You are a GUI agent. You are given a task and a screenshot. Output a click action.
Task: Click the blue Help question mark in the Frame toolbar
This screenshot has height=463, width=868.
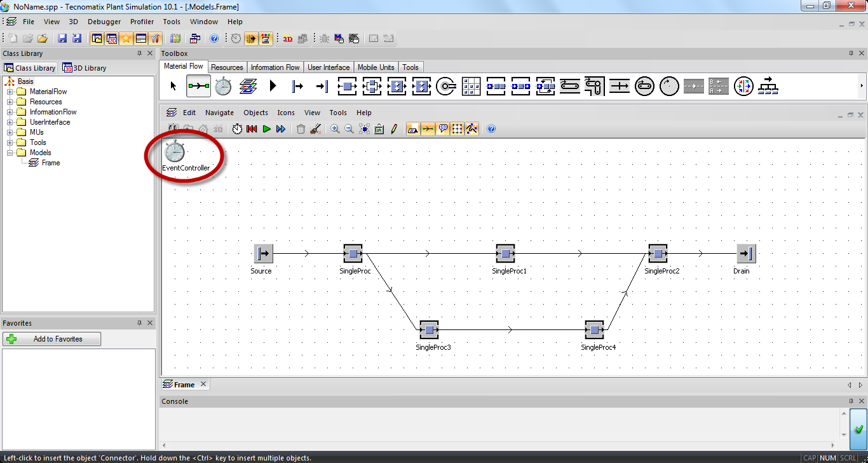[491, 129]
